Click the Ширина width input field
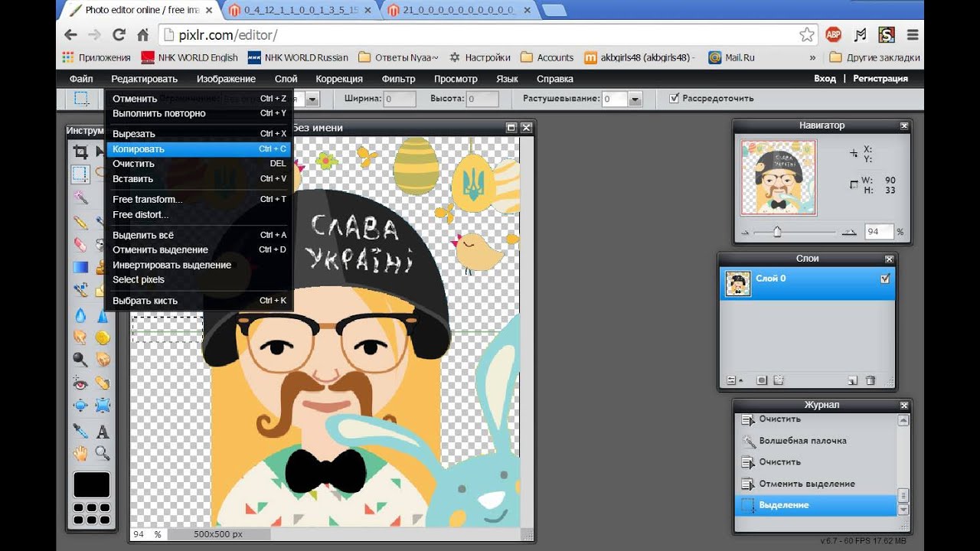980x551 pixels. (x=400, y=99)
